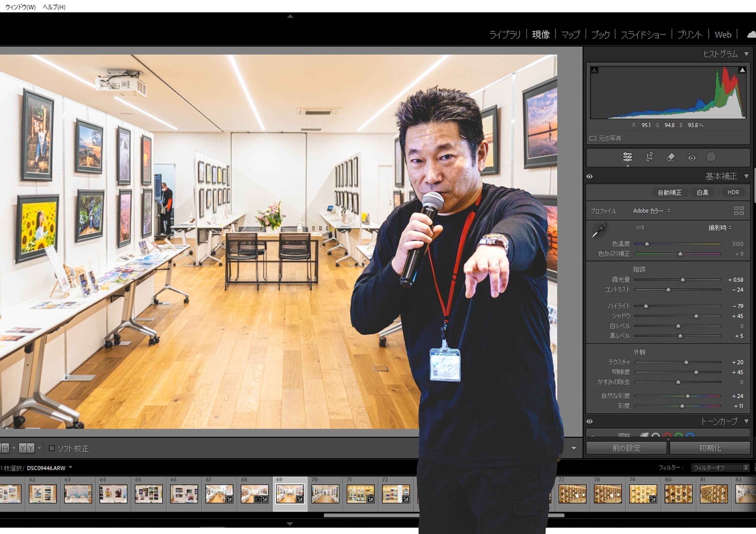Select the Edit sliders tool icon

(627, 157)
